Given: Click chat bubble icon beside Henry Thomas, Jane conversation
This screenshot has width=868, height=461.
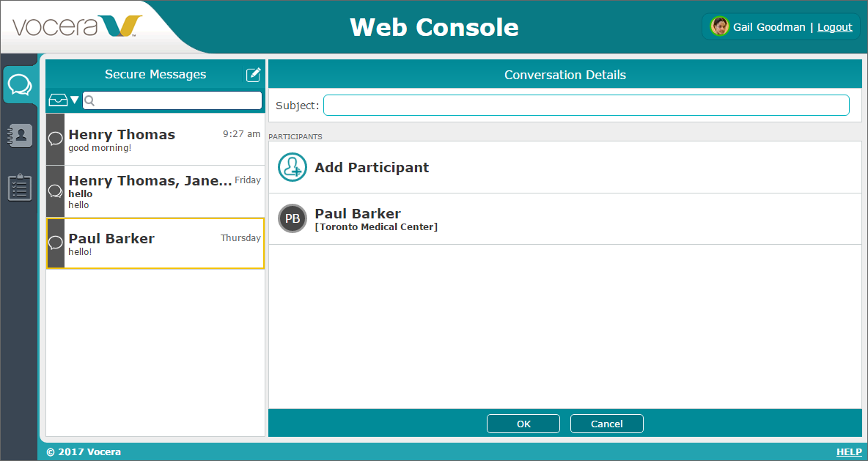Looking at the screenshot, I should click(x=56, y=191).
